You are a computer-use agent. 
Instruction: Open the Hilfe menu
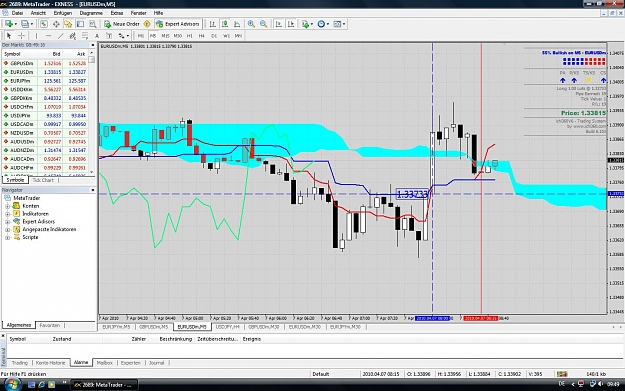(x=158, y=13)
